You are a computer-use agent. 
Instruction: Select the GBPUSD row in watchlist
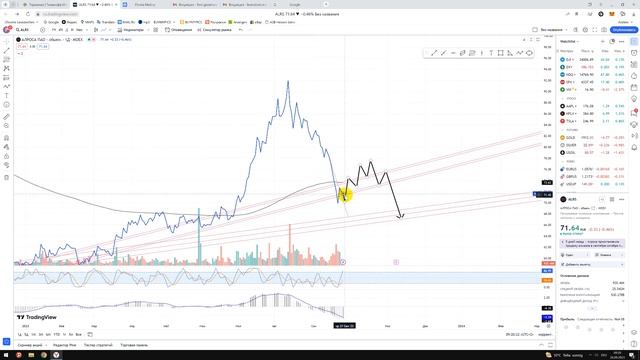592,176
